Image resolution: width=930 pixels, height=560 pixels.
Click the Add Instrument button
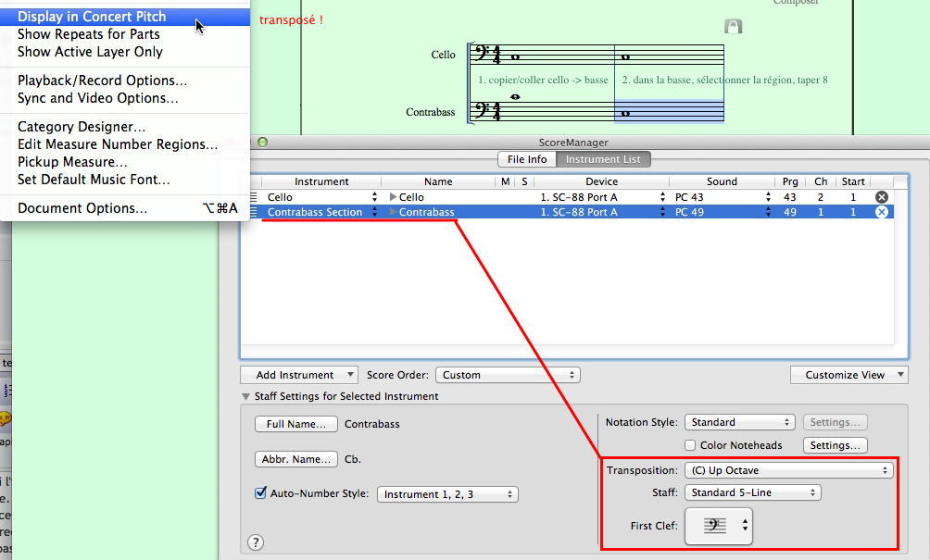(298, 375)
